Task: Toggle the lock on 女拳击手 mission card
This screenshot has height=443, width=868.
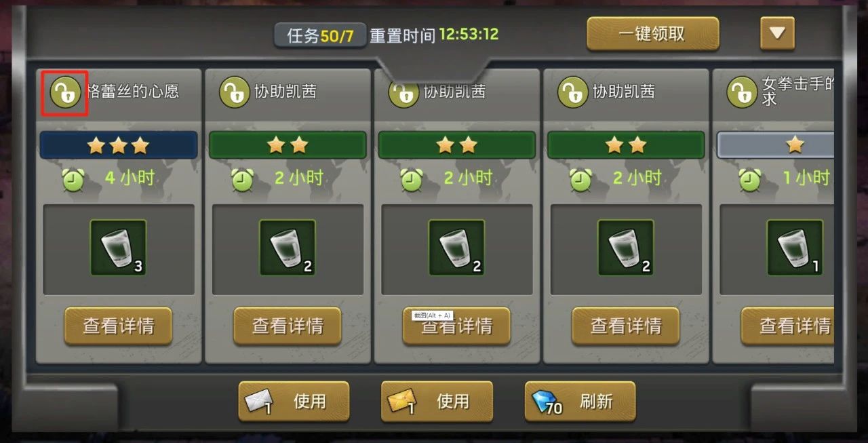Action: click(742, 92)
